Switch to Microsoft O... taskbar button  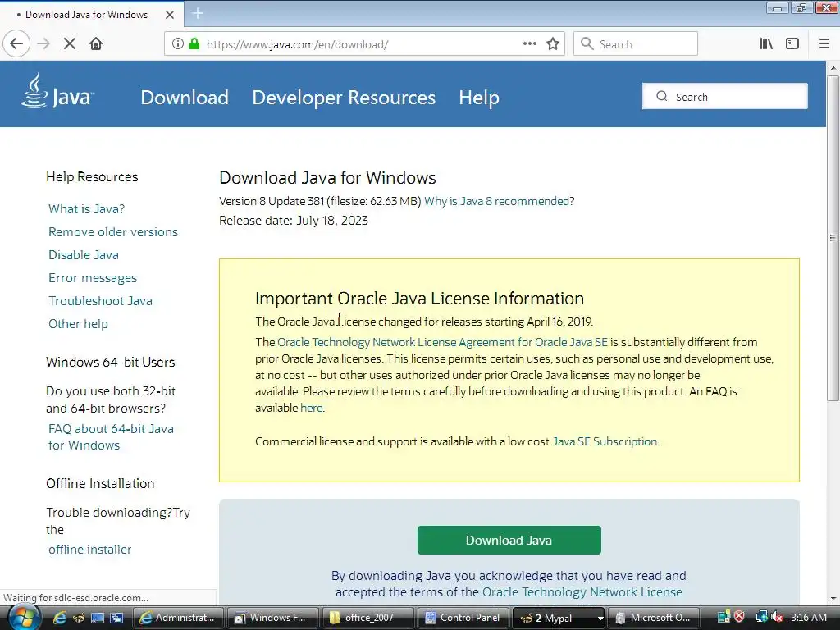[x=653, y=618]
